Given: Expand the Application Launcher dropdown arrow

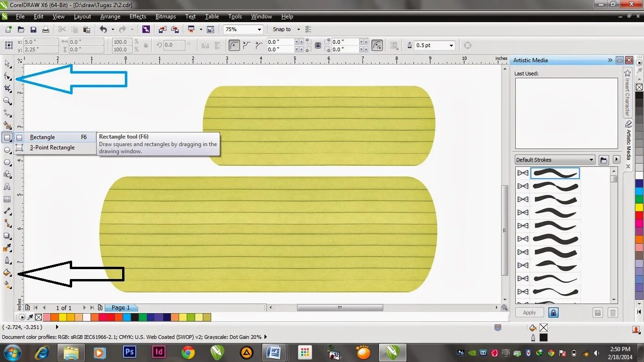Looking at the screenshot, I should (201, 29).
